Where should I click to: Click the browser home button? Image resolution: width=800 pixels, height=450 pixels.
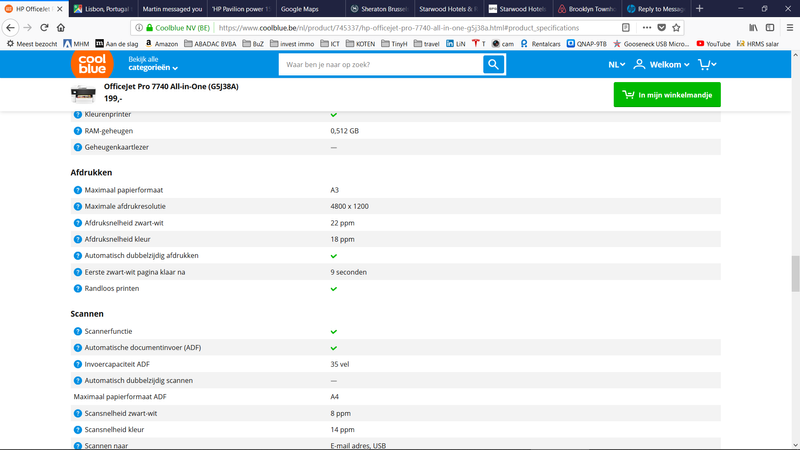click(x=61, y=28)
